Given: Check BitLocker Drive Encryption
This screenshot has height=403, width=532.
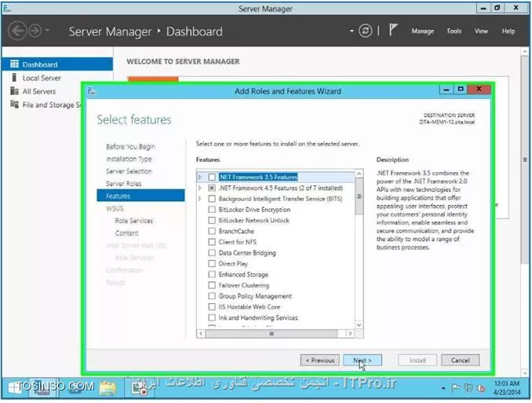Looking at the screenshot, I should point(212,209).
